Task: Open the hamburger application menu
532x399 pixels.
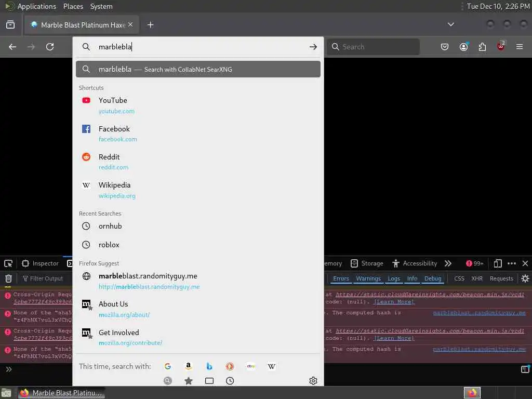Action: [520, 47]
